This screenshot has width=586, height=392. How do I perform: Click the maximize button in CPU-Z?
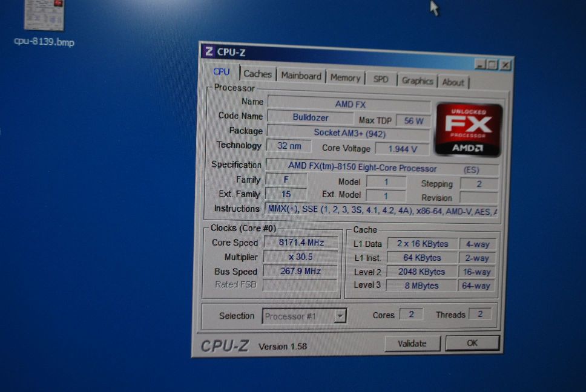493,65
